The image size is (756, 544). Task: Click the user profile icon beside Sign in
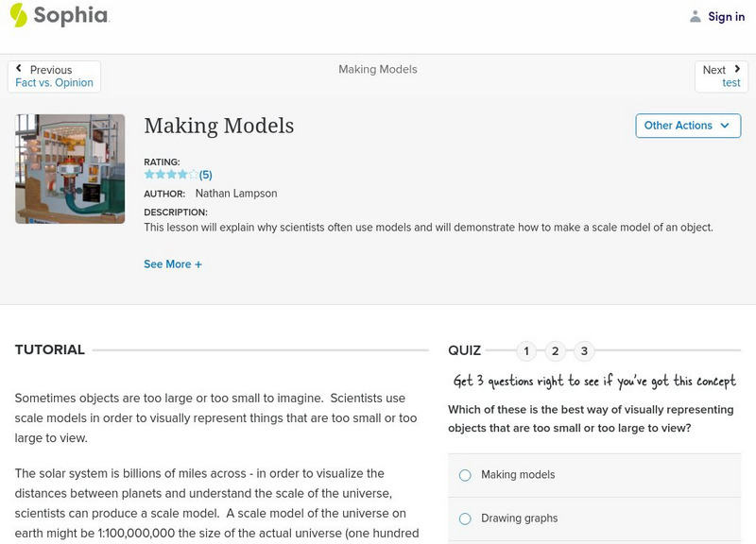[x=696, y=17]
